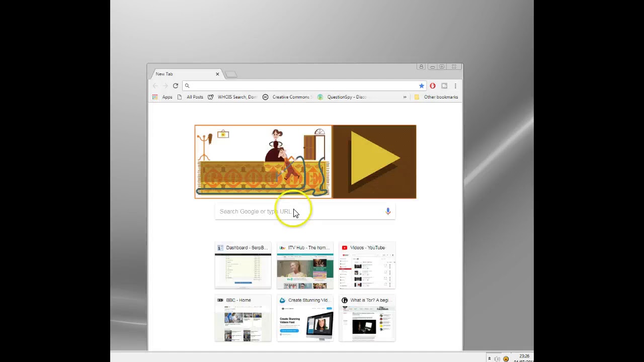Select the New Tab tab
The width and height of the screenshot is (644, 362).
click(x=186, y=74)
